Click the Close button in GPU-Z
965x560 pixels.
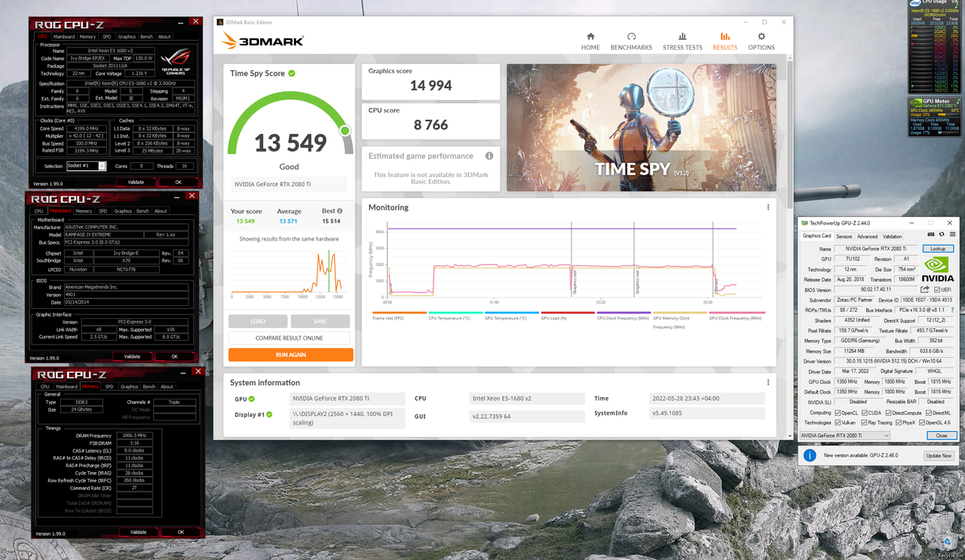pyautogui.click(x=941, y=436)
